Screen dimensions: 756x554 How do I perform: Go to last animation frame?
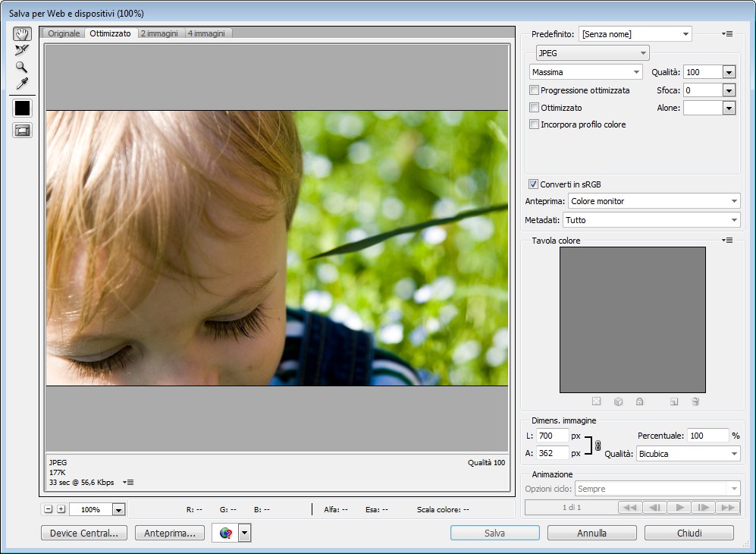728,507
